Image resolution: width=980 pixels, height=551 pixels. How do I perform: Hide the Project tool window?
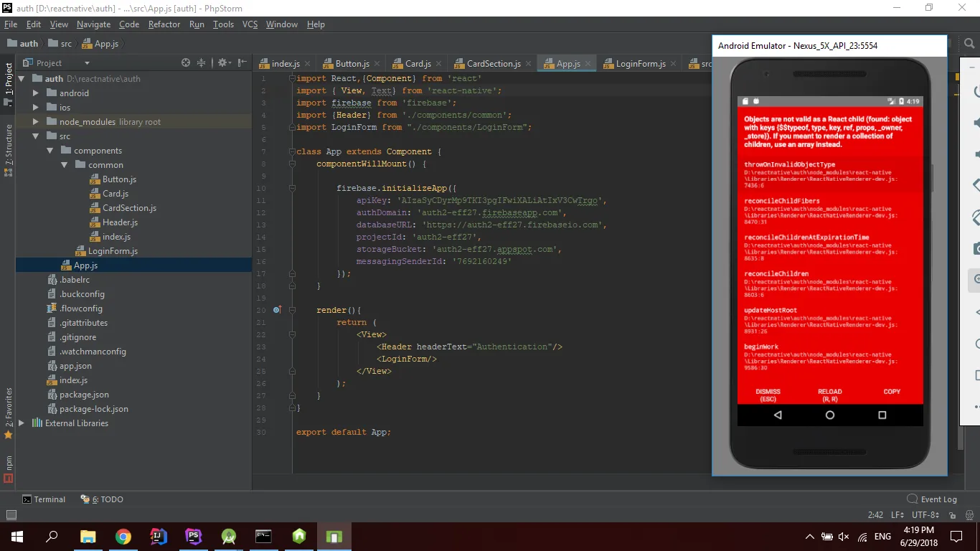tap(242, 63)
